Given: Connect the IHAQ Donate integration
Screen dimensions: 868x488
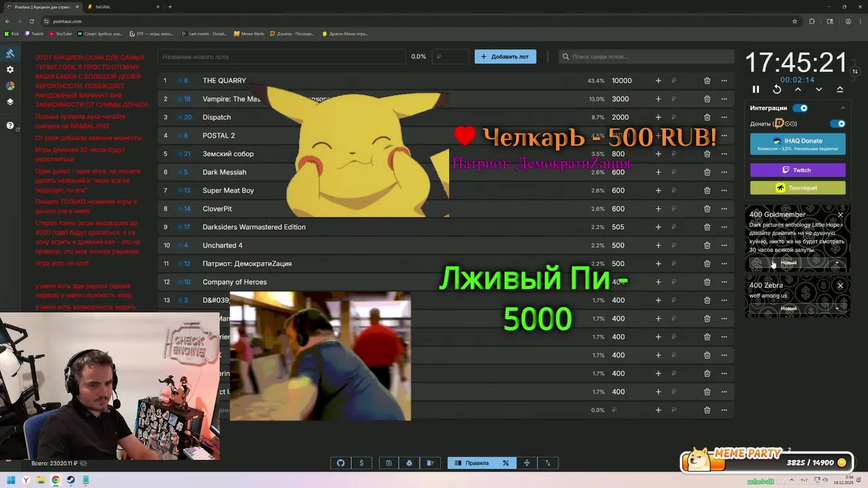Looking at the screenshot, I should click(x=797, y=144).
